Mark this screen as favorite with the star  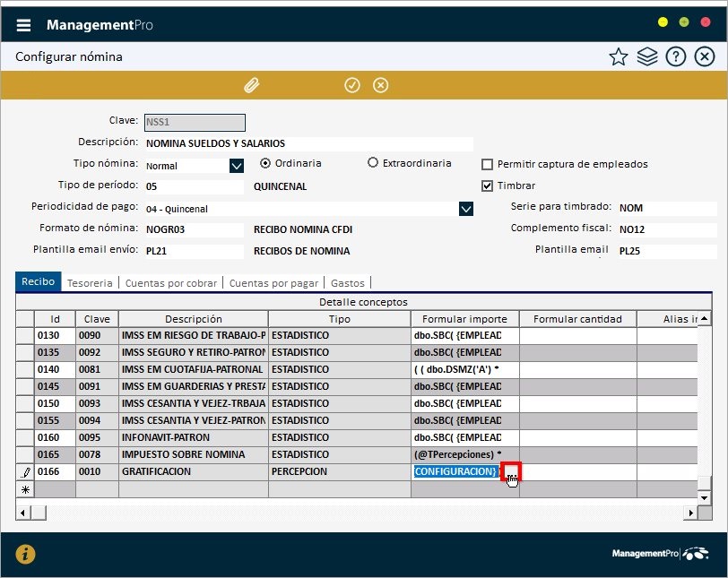click(619, 57)
